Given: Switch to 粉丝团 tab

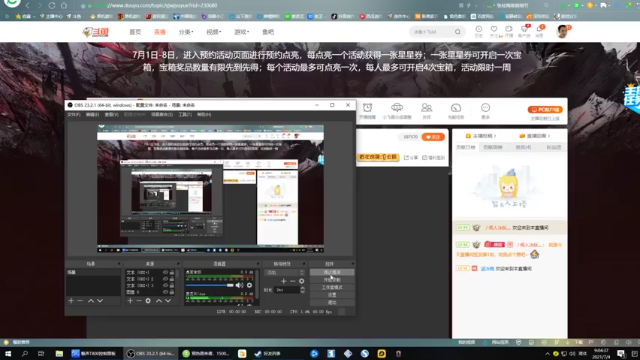Looking at the screenshot, I should 553,147.
